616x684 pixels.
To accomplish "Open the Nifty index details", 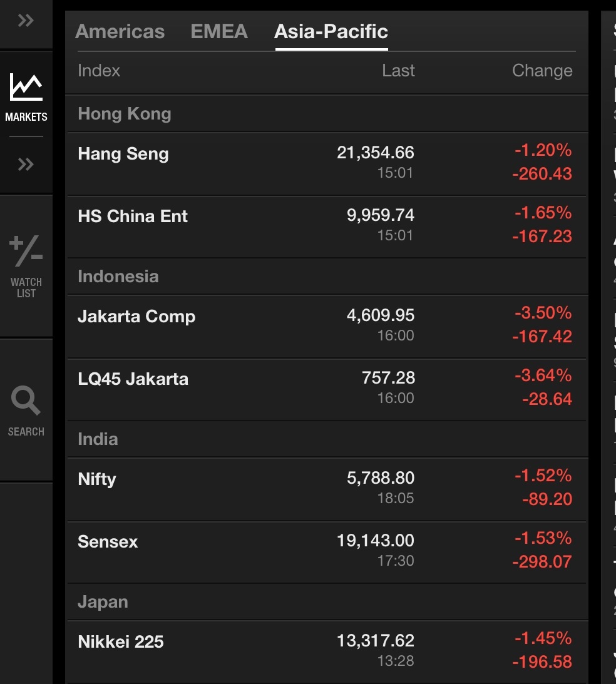I will [x=97, y=479].
